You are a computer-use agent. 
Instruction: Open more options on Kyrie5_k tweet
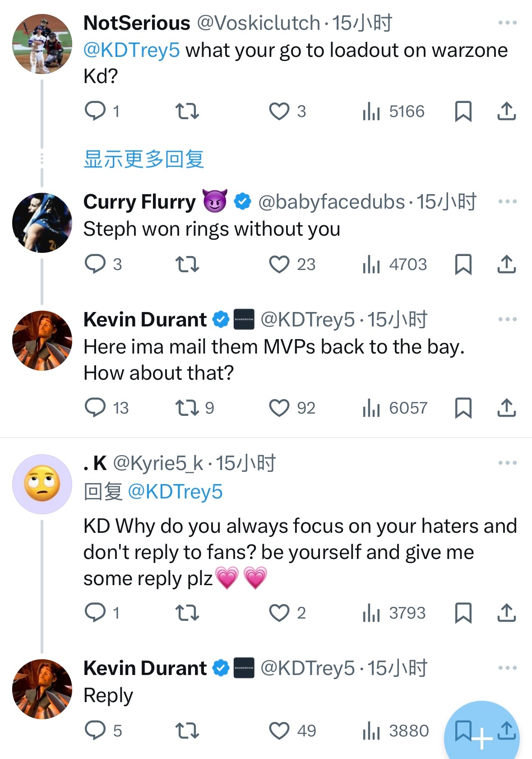[x=507, y=463]
